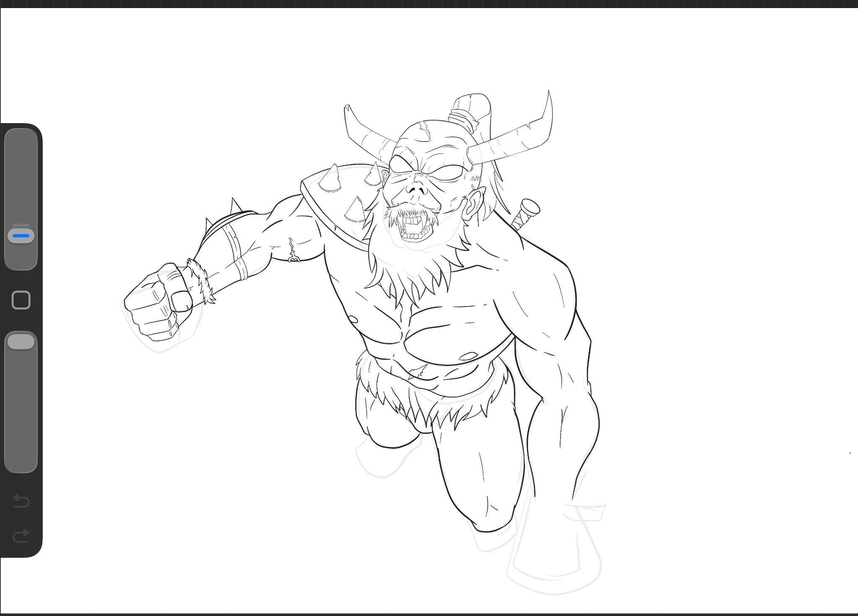Tap the redo arrow in sidebar

(x=21, y=536)
